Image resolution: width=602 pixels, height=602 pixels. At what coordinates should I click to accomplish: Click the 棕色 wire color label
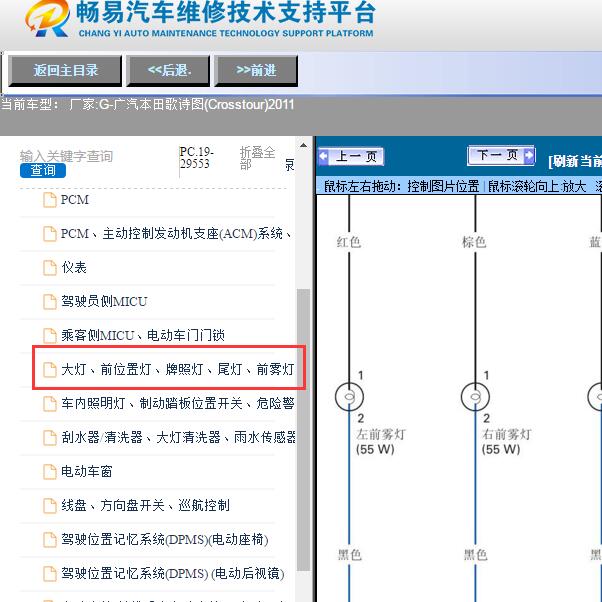click(474, 242)
